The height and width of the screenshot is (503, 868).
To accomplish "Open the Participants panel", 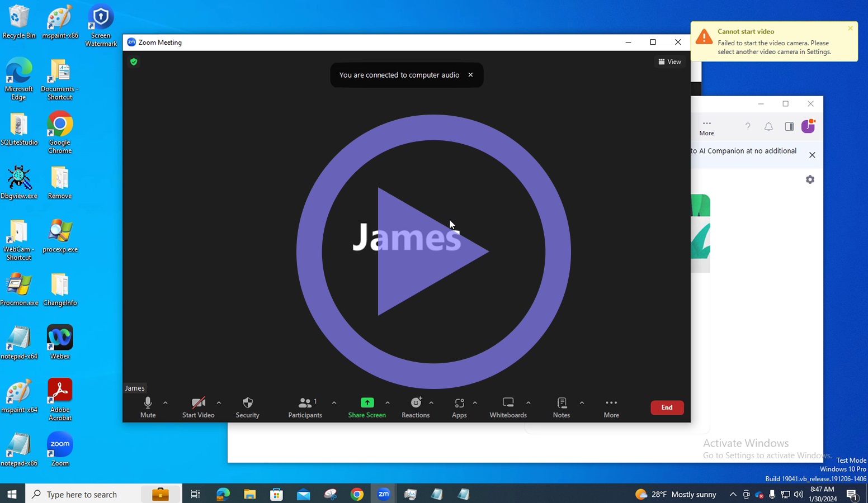I will pos(305,407).
